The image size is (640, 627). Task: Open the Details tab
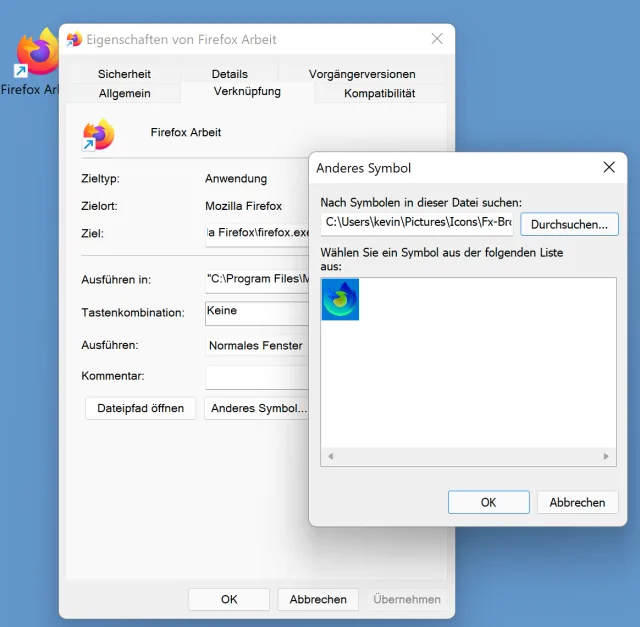click(229, 74)
